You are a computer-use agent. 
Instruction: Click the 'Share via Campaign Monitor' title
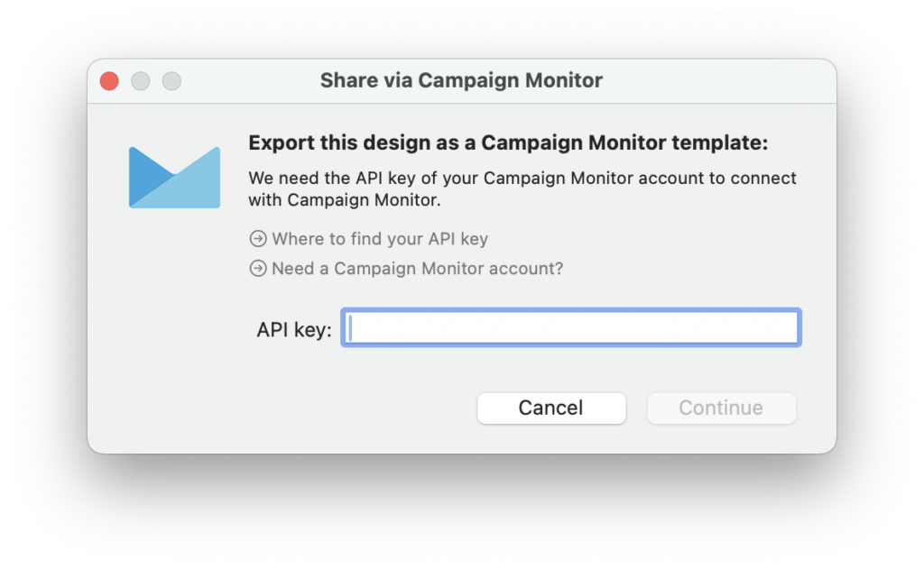(461, 80)
